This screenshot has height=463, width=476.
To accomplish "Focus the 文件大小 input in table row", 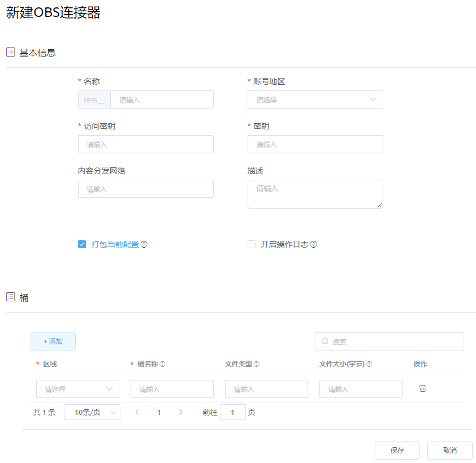I will coord(361,389).
